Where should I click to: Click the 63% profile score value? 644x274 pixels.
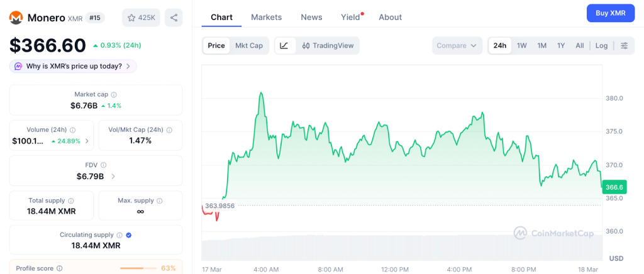point(169,268)
